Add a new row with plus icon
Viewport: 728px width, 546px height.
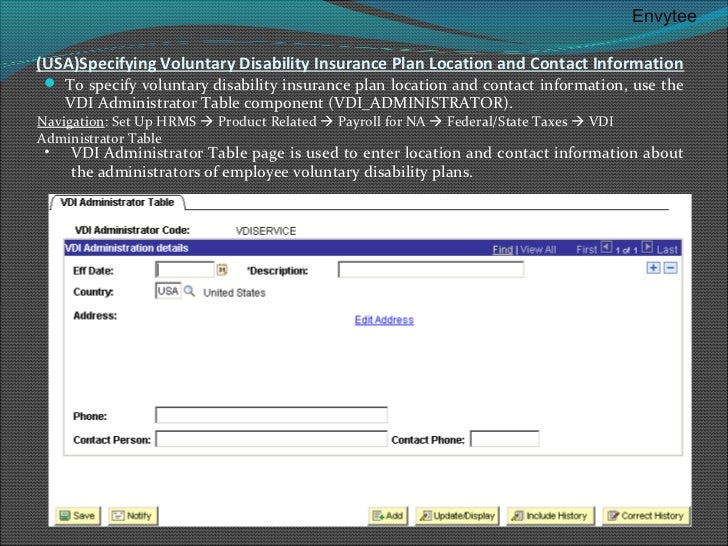pyautogui.click(x=653, y=268)
